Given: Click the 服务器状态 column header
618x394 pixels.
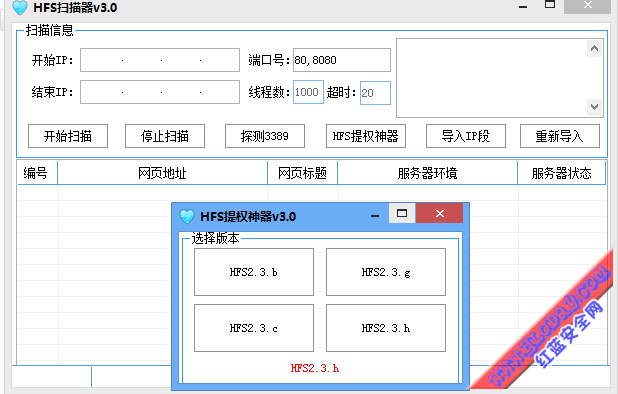Looking at the screenshot, I should [x=562, y=173].
